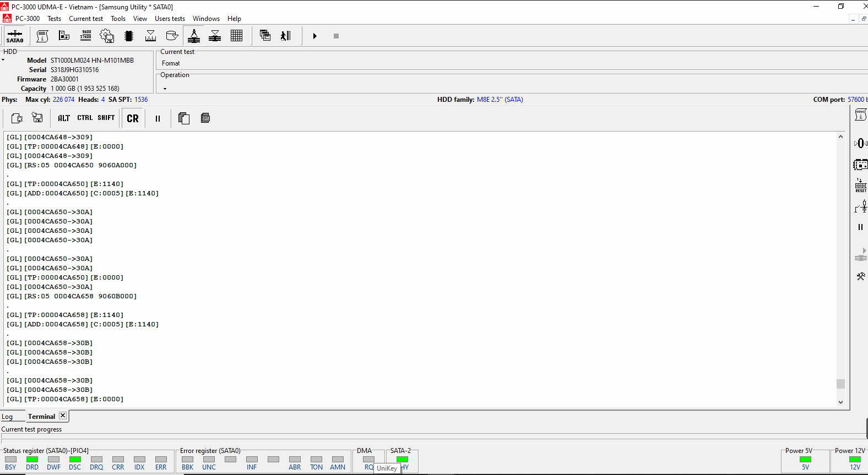Click the terminal vertical scrollbar thumb

point(840,384)
